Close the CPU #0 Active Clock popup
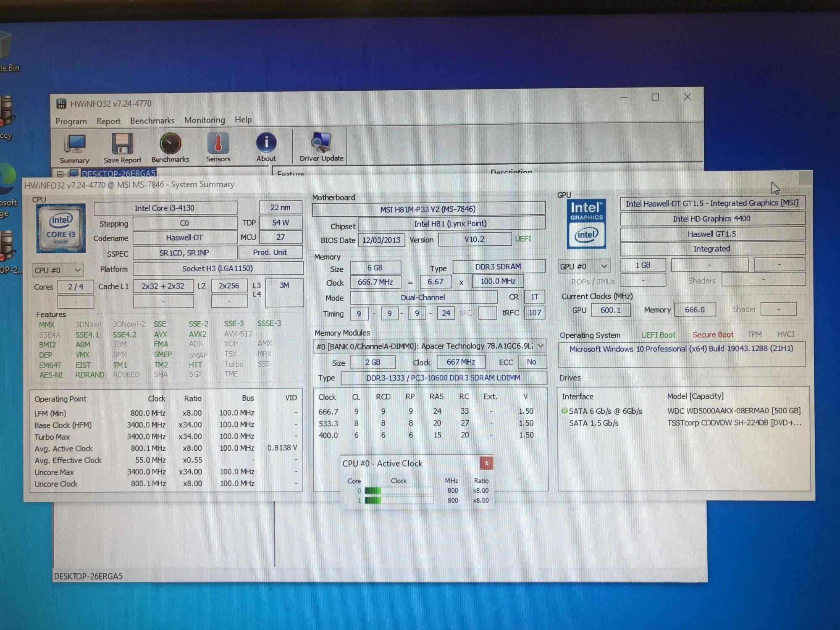This screenshot has width=840, height=630. (486, 463)
